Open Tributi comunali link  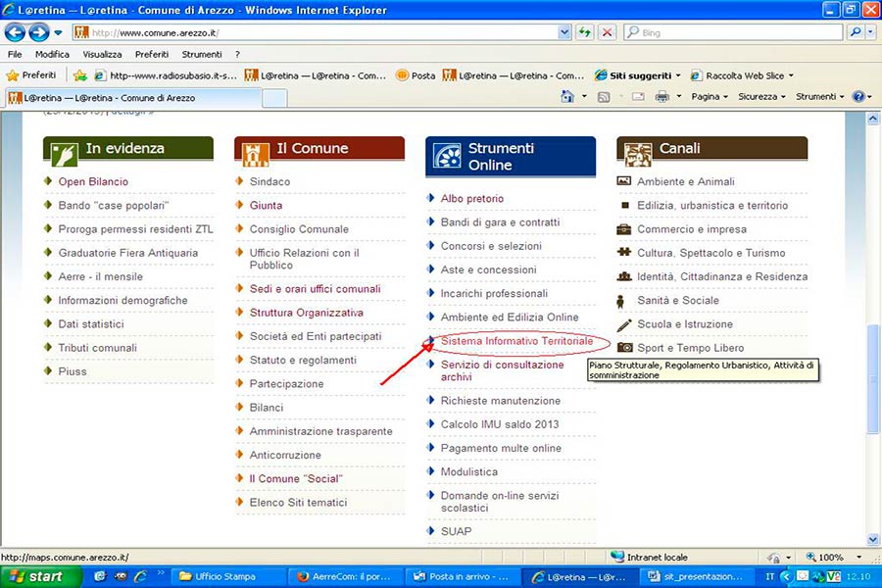tap(97, 348)
